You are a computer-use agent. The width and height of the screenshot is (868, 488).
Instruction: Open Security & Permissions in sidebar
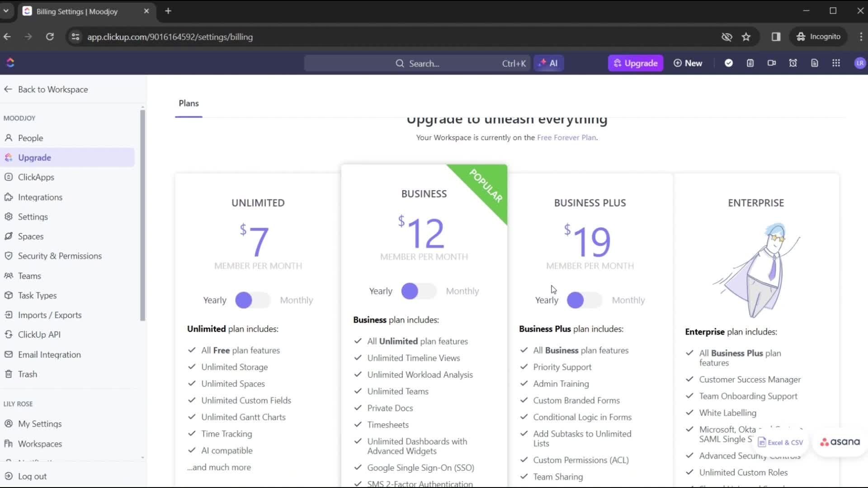coord(68,256)
